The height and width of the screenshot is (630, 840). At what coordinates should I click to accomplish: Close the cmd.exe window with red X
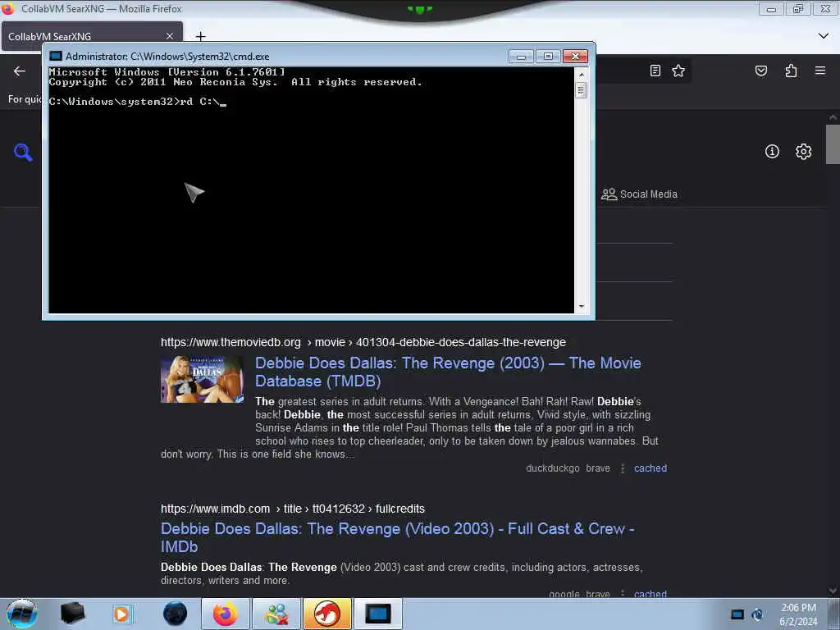click(575, 57)
